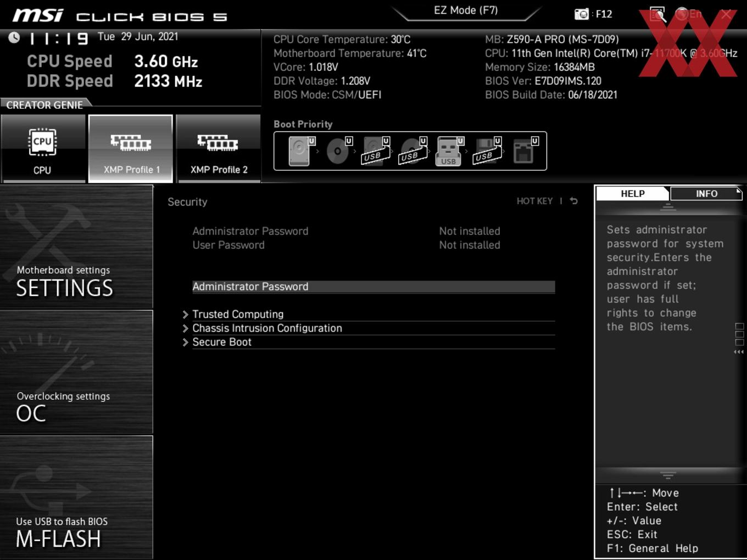Click Administrator Password 'Not installed' status value
This screenshot has height=560, width=747.
tap(470, 231)
